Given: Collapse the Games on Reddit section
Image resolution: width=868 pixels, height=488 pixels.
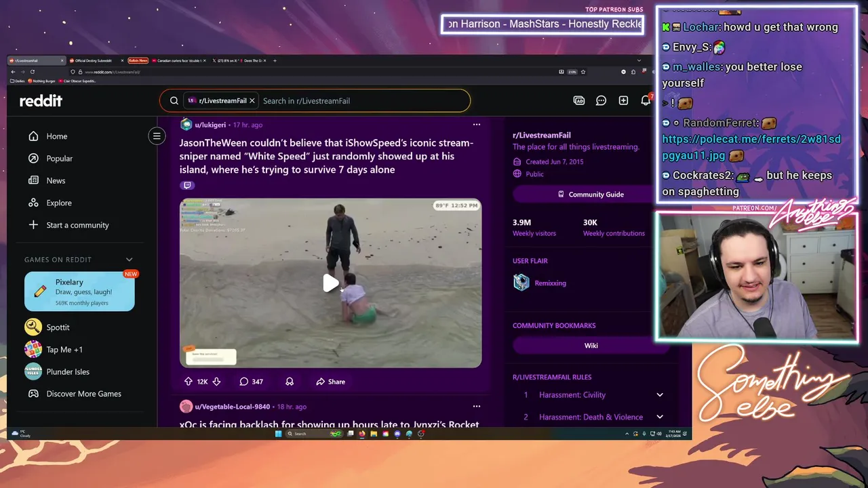Looking at the screenshot, I should click(x=129, y=260).
